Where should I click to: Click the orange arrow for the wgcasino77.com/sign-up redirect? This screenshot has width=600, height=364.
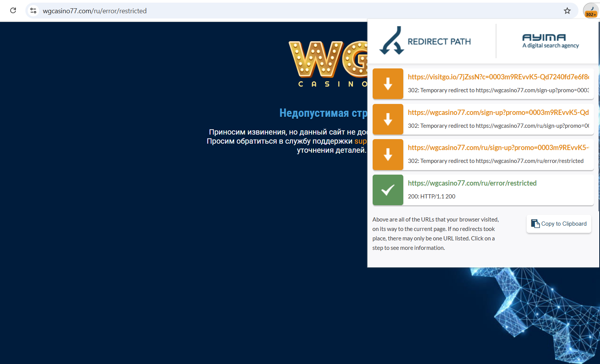coord(388,119)
